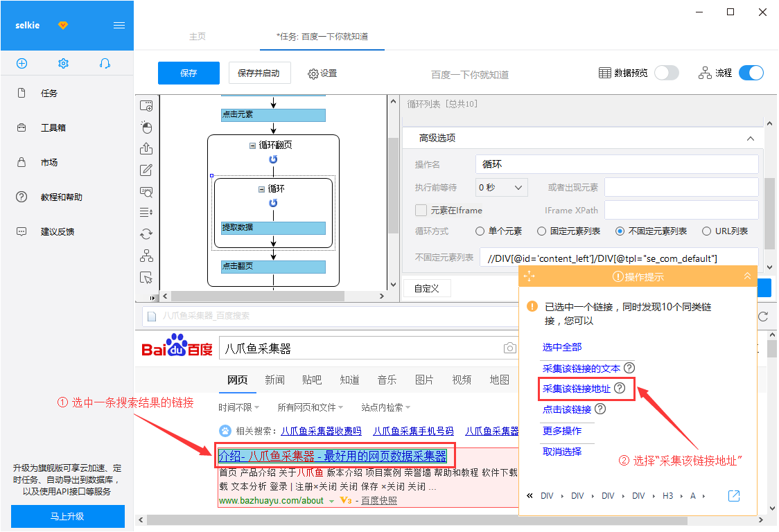This screenshot has height=532, width=779.
Task: Click the 不固定元素列表 XPath field
Action: (619, 258)
